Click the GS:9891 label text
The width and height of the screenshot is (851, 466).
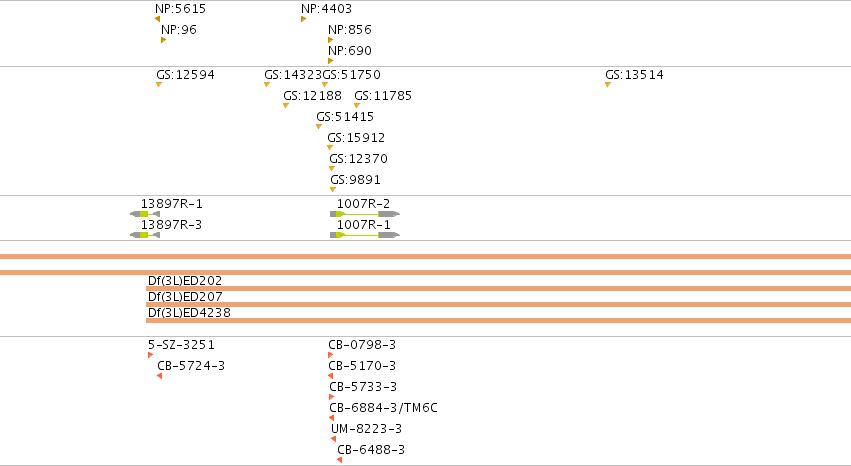355,180
